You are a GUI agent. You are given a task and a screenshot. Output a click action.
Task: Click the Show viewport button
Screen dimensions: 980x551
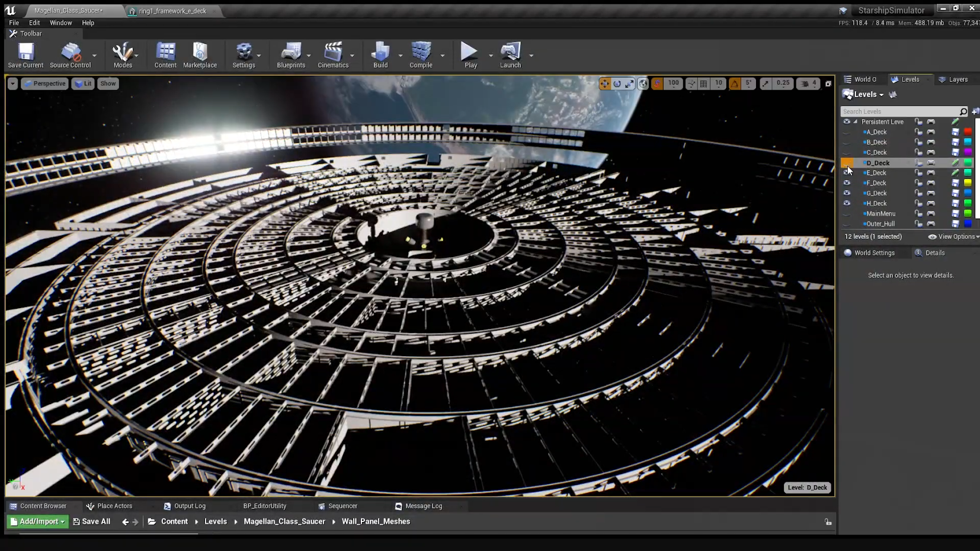tap(108, 84)
